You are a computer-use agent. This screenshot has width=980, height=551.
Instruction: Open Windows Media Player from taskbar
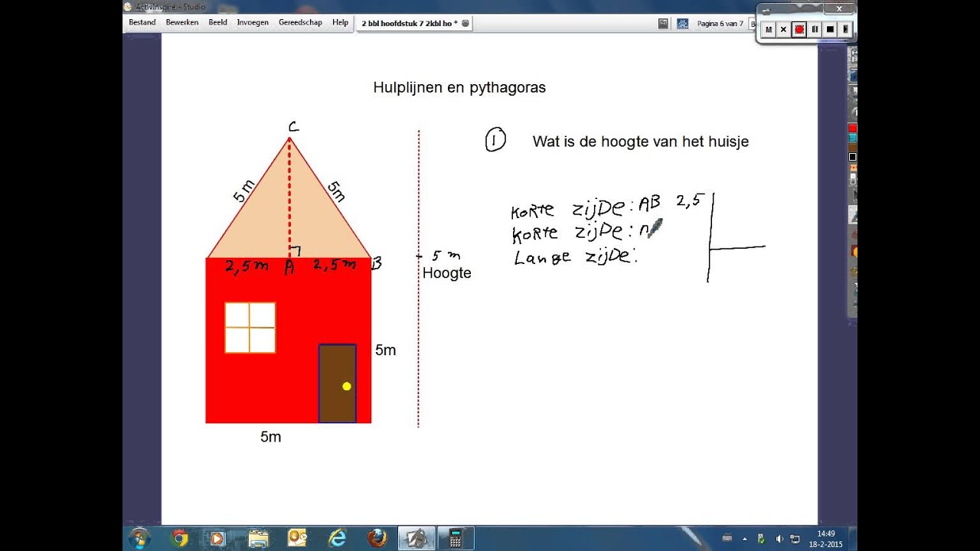[217, 538]
